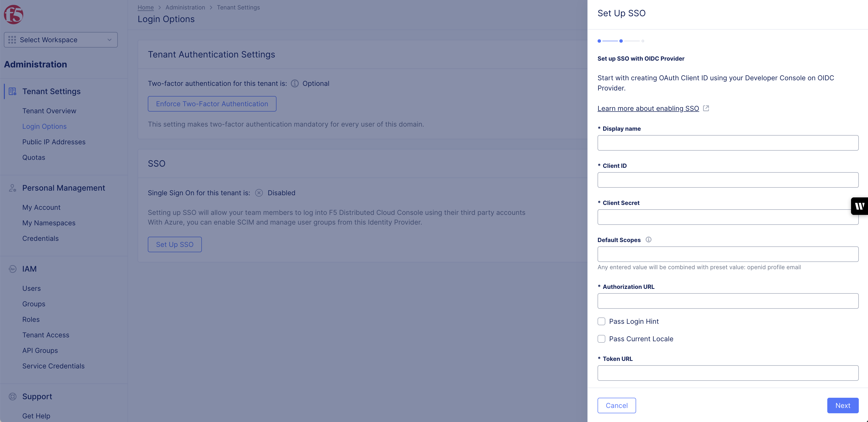
Task: Open the external link icon beside Learn more
Action: pyautogui.click(x=706, y=108)
